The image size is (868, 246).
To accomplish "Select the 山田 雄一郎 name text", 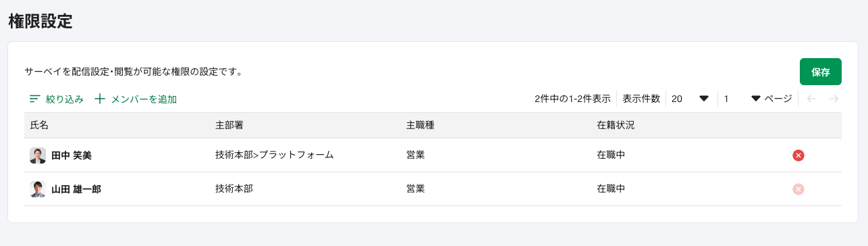I will (x=76, y=189).
